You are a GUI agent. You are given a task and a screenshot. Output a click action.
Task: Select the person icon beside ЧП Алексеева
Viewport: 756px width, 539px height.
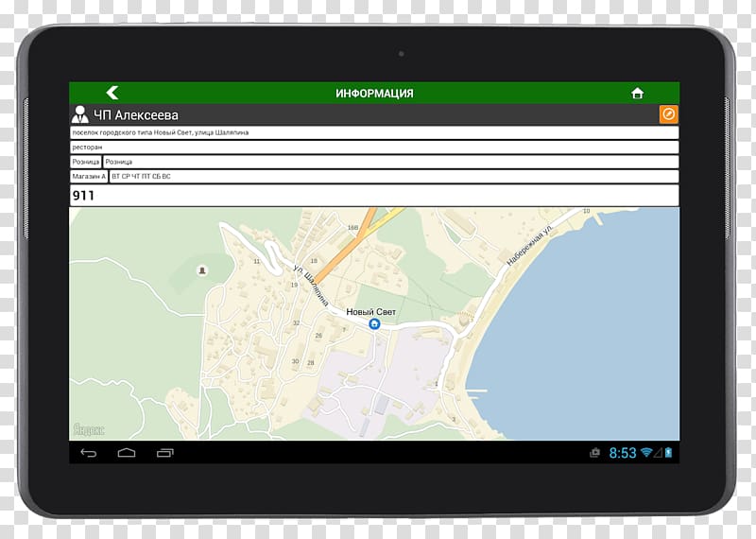point(79,114)
